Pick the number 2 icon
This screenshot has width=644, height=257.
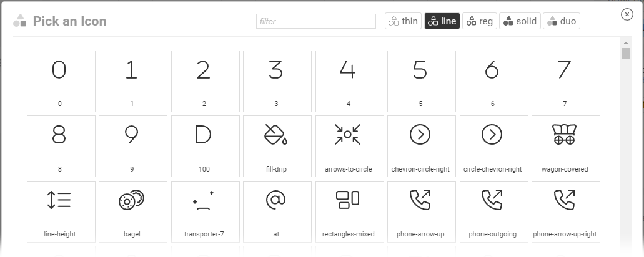click(x=206, y=81)
